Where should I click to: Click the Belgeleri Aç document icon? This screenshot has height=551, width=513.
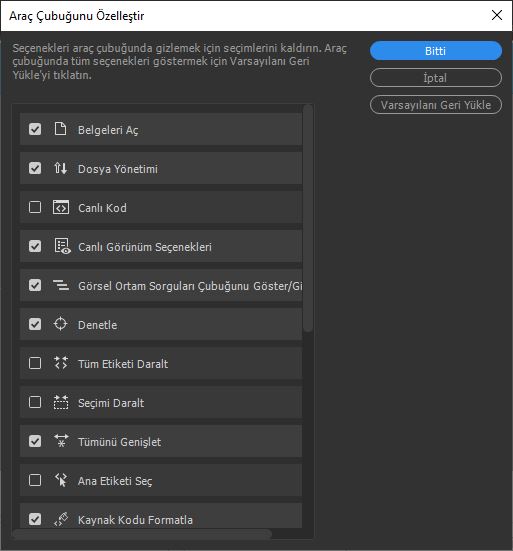pos(60,129)
